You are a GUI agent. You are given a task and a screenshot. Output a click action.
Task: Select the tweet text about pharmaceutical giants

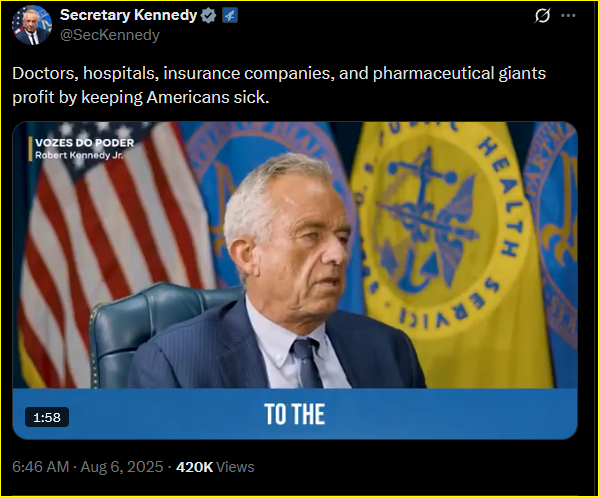(279, 85)
